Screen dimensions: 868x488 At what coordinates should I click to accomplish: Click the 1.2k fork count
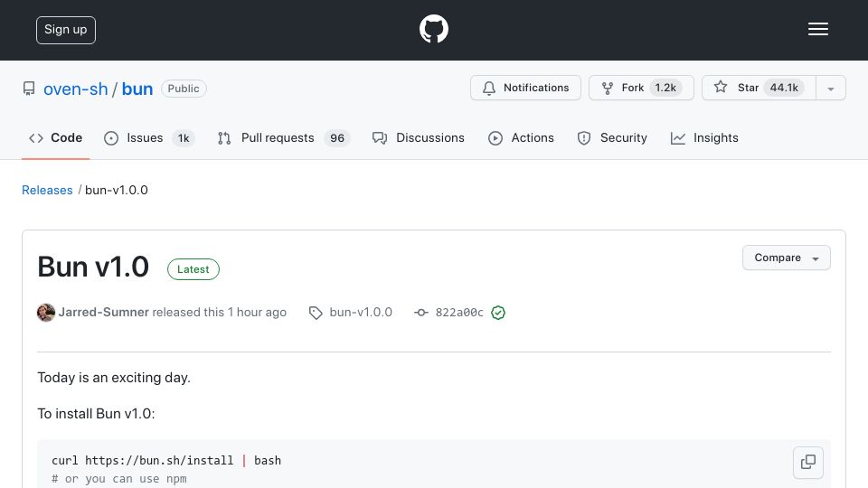(x=665, y=88)
